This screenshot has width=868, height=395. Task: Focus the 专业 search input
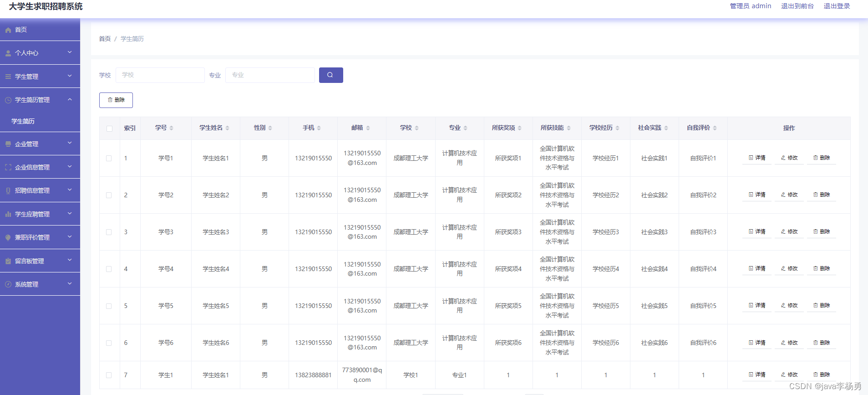pos(270,75)
